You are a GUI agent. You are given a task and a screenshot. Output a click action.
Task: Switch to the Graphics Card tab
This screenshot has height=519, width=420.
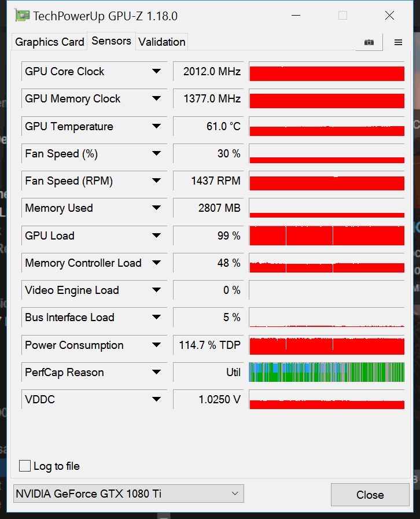[49, 42]
